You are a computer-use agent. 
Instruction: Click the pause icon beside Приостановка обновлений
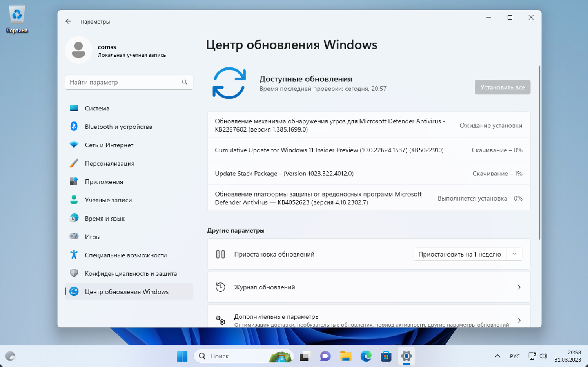click(221, 254)
